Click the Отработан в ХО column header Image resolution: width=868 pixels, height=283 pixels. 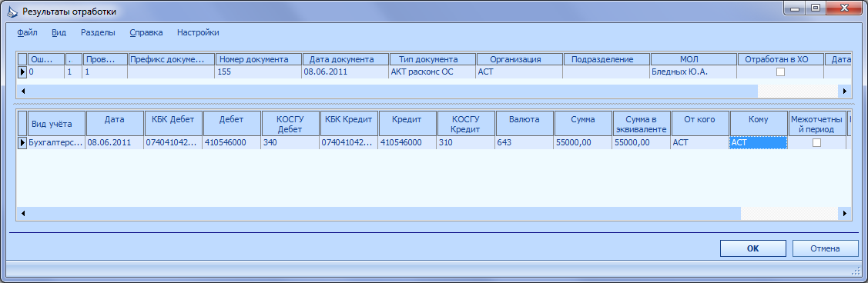click(x=780, y=59)
